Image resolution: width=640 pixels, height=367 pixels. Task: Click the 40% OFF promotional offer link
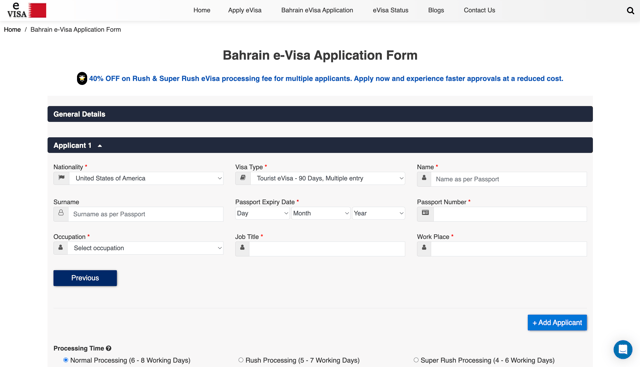pos(326,78)
